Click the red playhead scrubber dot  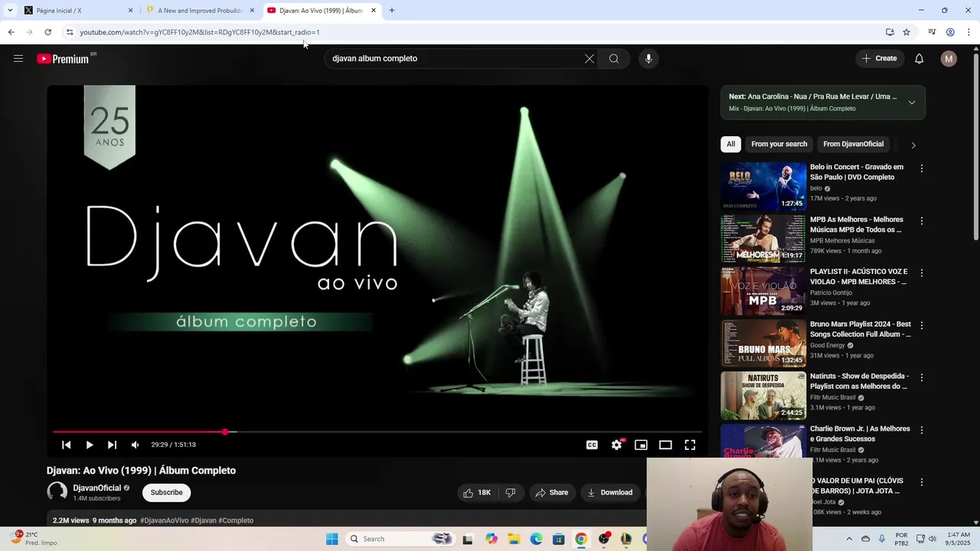coord(225,432)
